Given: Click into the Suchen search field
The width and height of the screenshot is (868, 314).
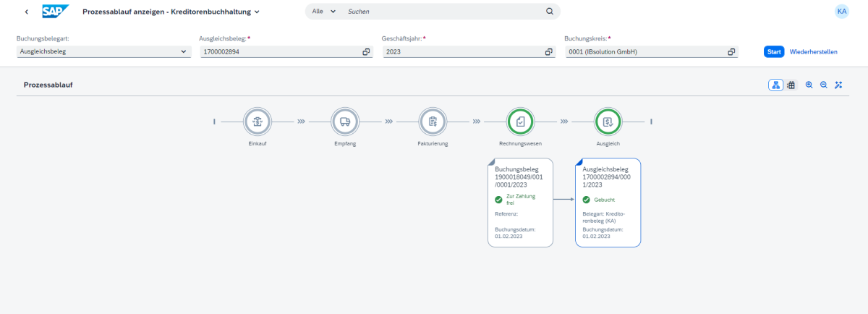Looking at the screenshot, I should (443, 12).
